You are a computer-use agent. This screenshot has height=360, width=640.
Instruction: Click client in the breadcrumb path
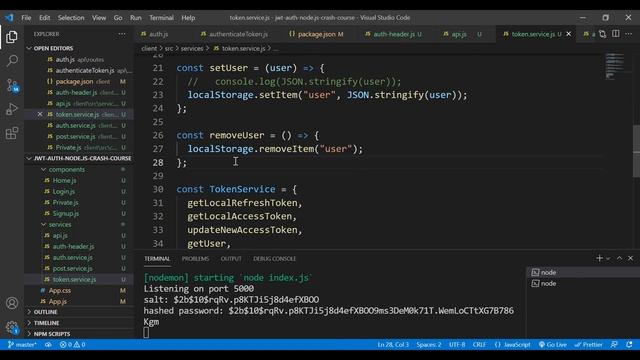click(149, 49)
